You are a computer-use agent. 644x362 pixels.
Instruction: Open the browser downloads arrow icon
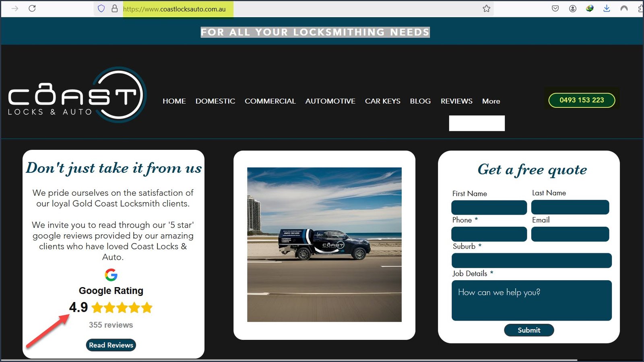pyautogui.click(x=607, y=8)
